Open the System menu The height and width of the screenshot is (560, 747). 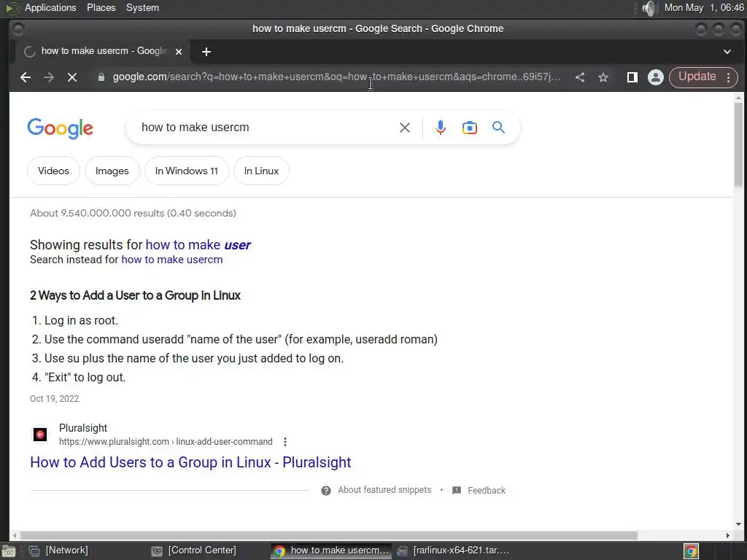pyautogui.click(x=142, y=7)
